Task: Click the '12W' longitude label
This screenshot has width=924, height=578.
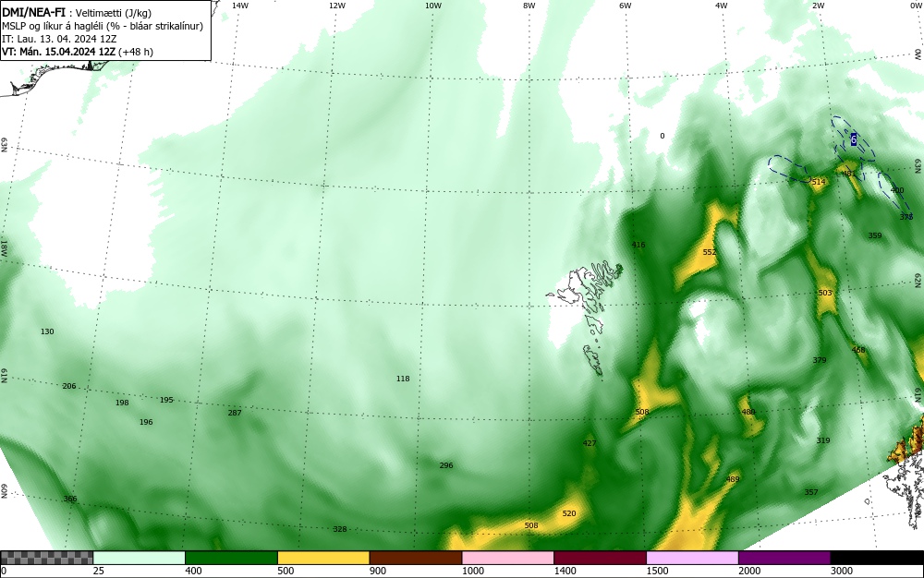Action: click(x=336, y=6)
